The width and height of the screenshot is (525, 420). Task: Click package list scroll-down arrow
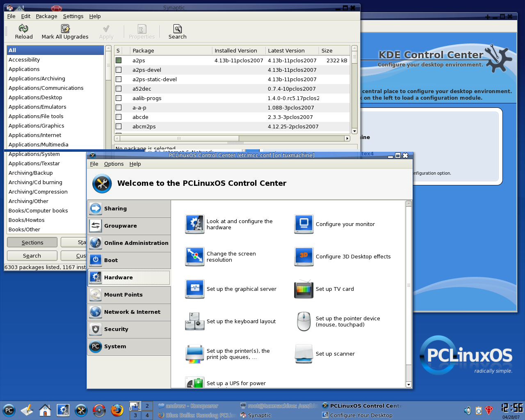pos(354,131)
